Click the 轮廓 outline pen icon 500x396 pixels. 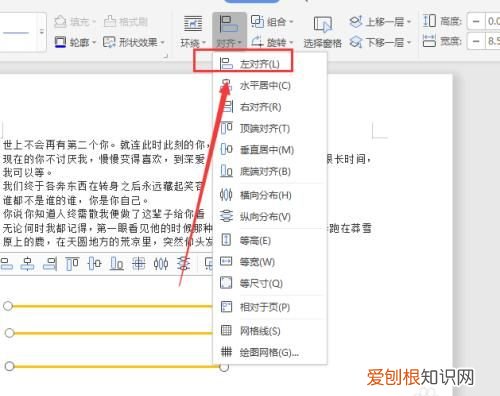coord(60,42)
